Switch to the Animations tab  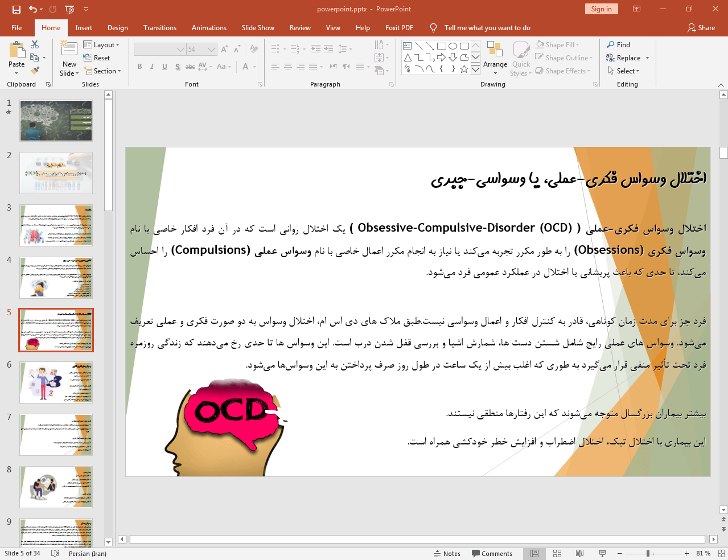click(209, 28)
